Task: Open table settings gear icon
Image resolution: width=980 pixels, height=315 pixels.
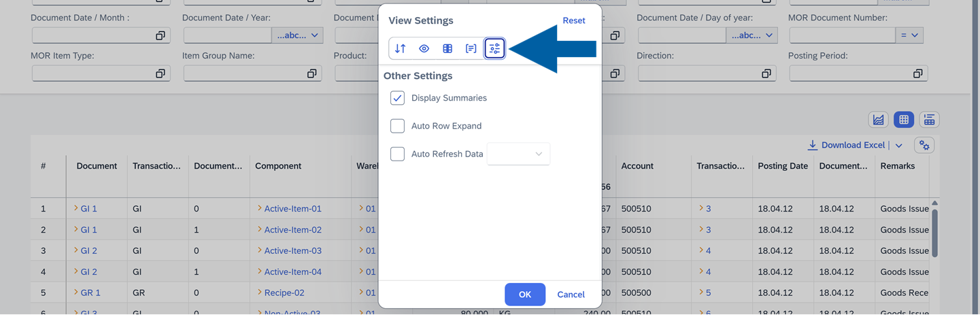Action: pos(924,145)
